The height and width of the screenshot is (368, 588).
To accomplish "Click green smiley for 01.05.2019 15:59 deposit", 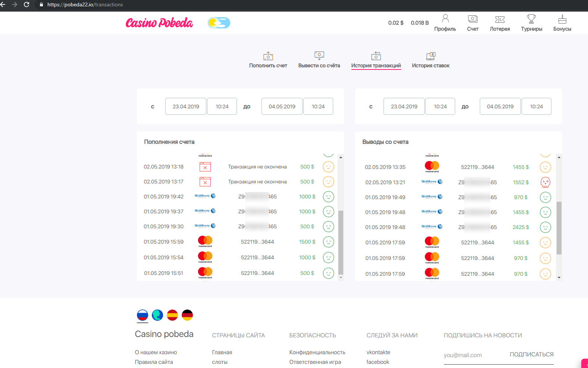I will (328, 242).
